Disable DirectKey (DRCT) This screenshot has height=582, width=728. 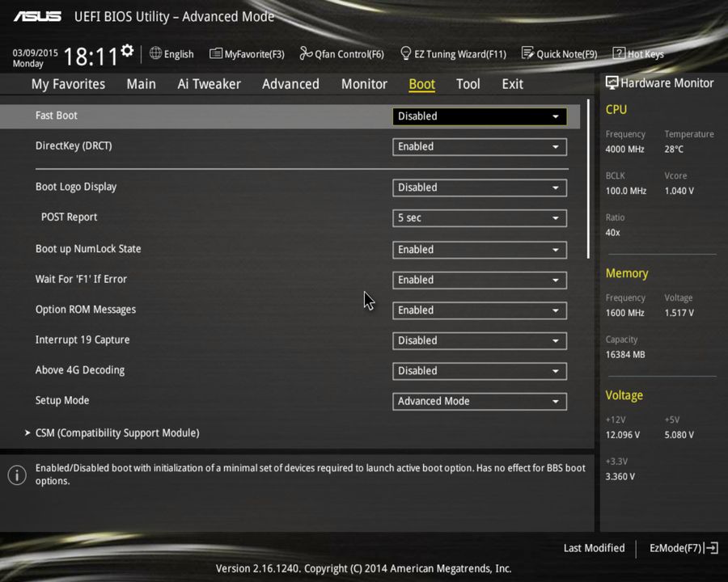(479, 146)
